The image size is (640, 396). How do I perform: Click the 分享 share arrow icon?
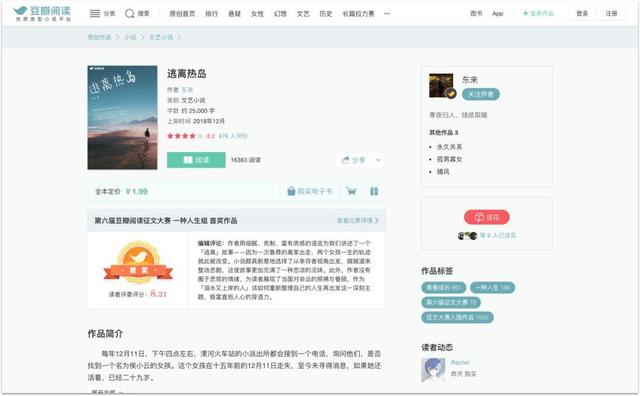coord(345,160)
